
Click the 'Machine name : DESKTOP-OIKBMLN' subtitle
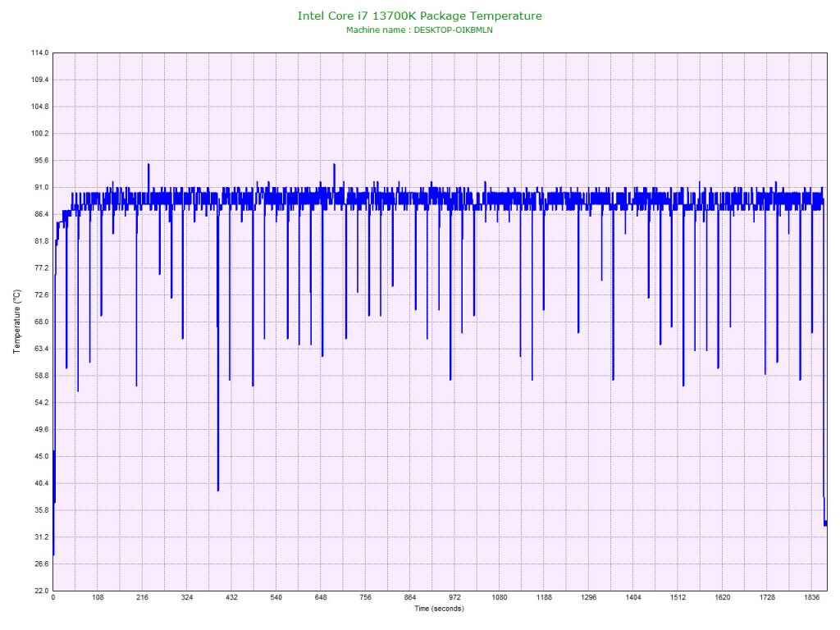pyautogui.click(x=419, y=30)
